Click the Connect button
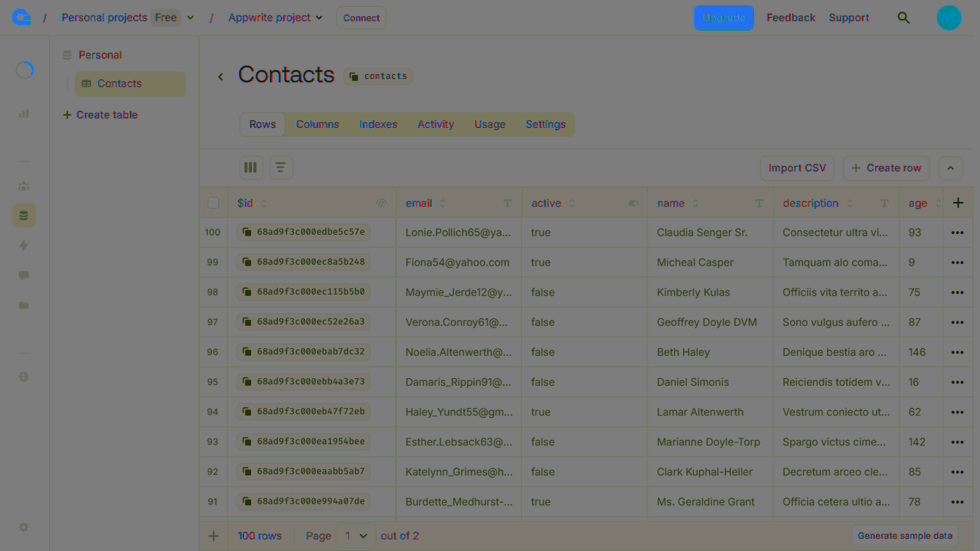 pos(361,17)
